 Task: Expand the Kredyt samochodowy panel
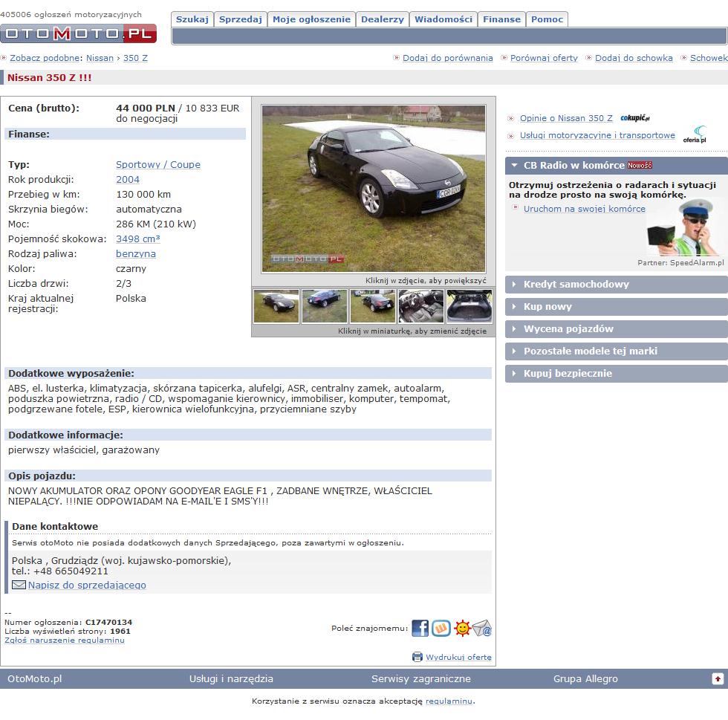617,285
